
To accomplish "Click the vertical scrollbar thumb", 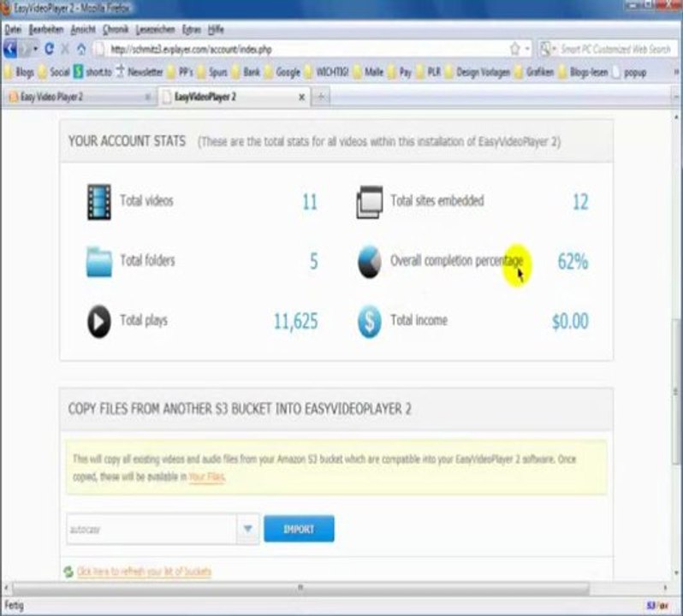I will pyautogui.click(x=676, y=392).
